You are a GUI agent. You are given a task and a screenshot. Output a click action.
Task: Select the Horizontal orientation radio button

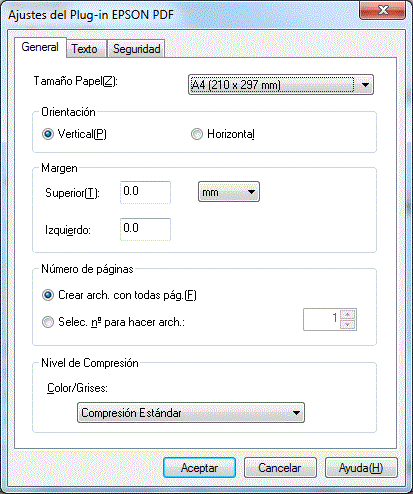point(197,134)
